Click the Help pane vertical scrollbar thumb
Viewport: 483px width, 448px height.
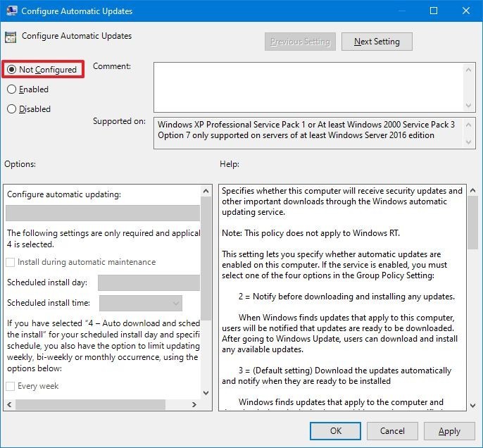(x=472, y=223)
